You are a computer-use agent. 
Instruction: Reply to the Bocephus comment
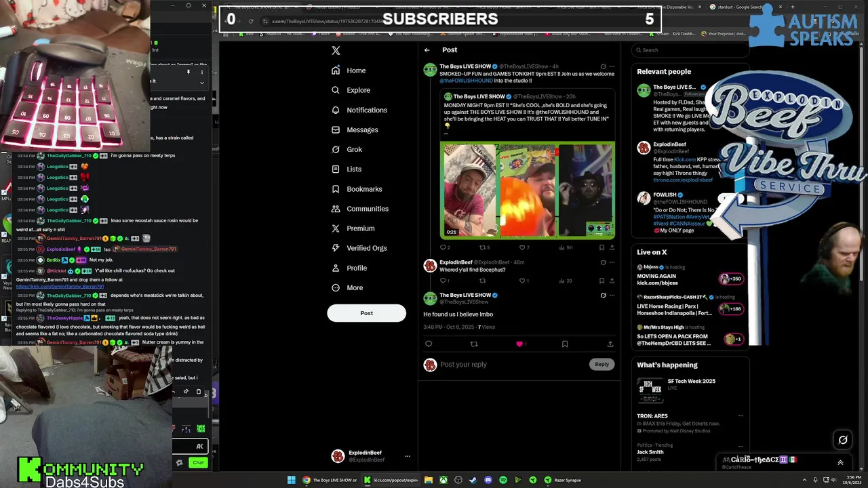coord(444,281)
